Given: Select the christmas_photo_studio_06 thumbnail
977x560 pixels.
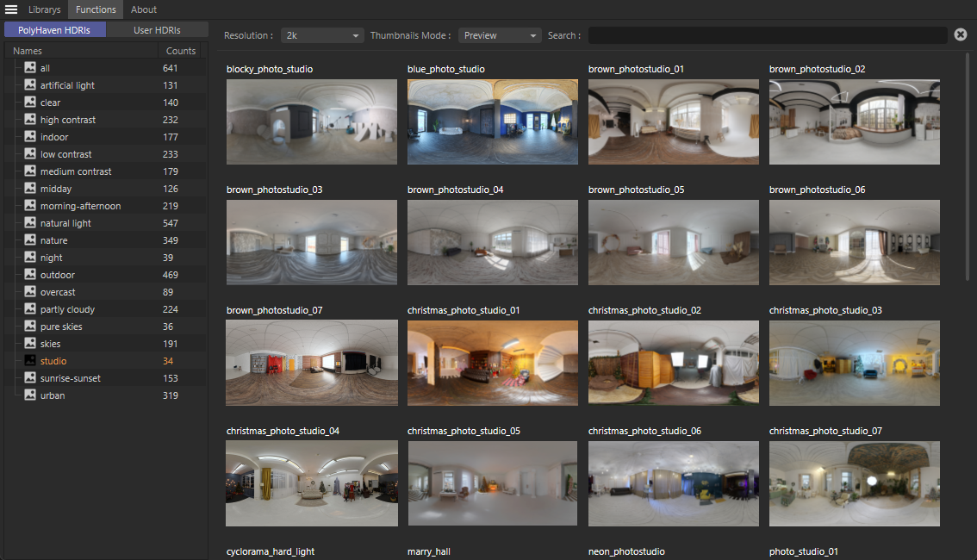Looking at the screenshot, I should click(674, 483).
